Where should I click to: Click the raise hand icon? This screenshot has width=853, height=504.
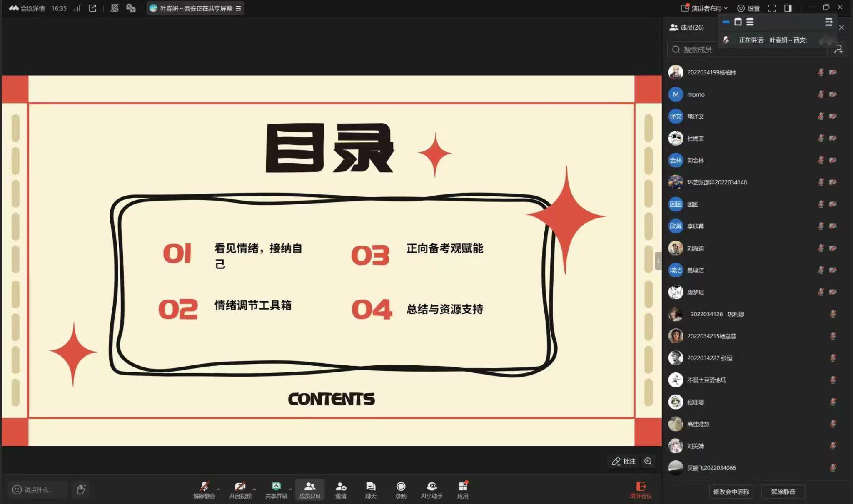81,489
